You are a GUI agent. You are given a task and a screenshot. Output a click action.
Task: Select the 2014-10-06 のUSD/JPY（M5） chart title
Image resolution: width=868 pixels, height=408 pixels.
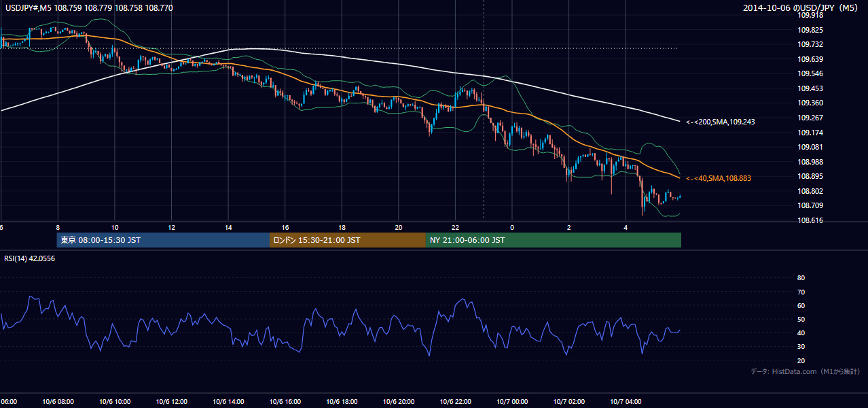click(801, 8)
